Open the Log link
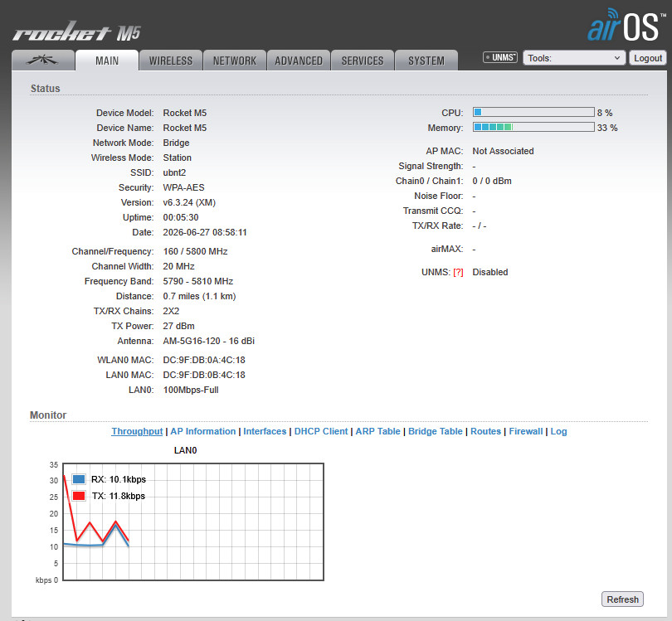The height and width of the screenshot is (621, 672). pos(559,431)
